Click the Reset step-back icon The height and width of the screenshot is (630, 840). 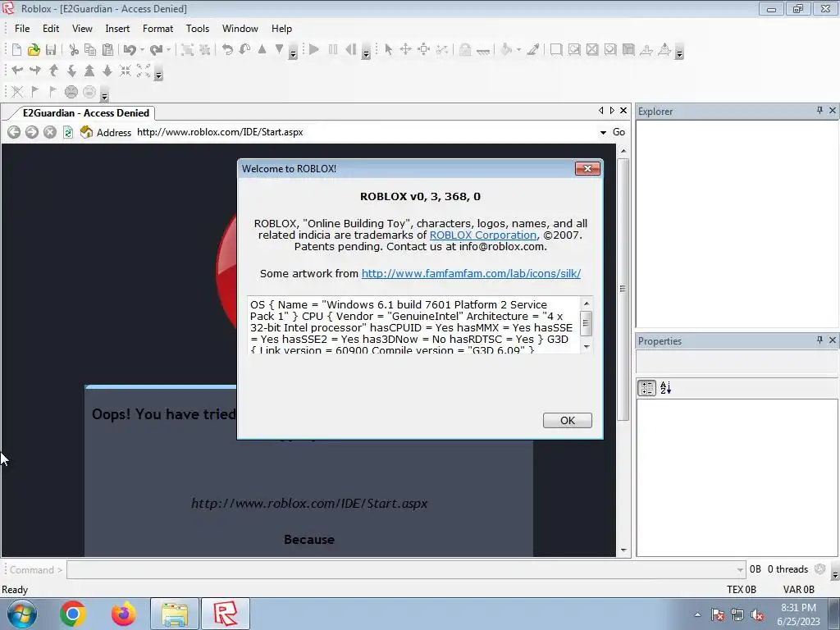point(351,50)
